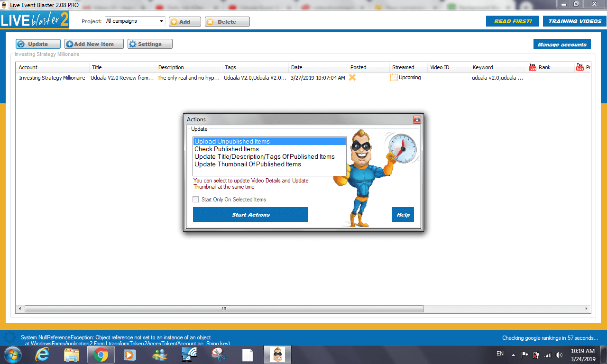Sort by Description column header

[x=189, y=67]
